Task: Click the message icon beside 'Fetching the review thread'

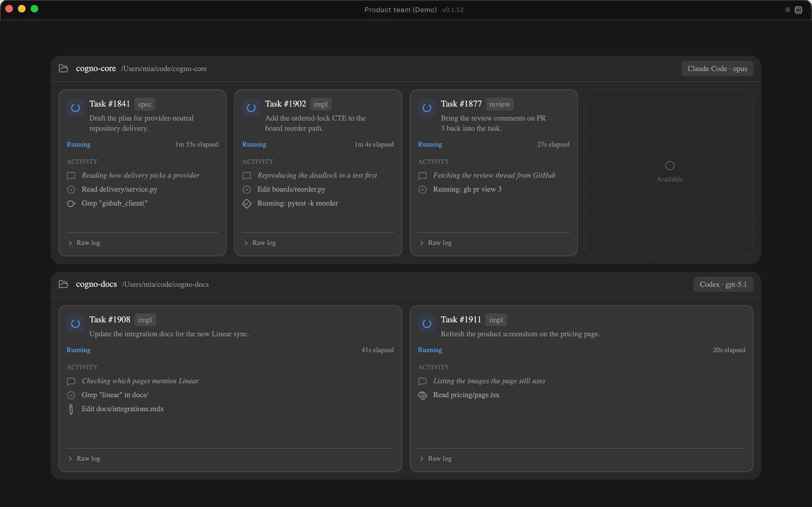Action: [x=422, y=176]
